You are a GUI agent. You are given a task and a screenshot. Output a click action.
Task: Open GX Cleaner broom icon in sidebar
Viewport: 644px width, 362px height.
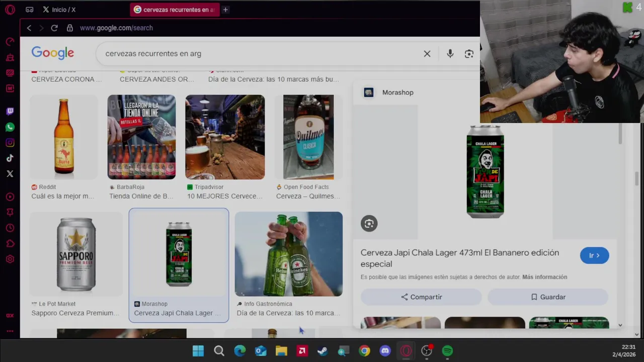coord(10,57)
